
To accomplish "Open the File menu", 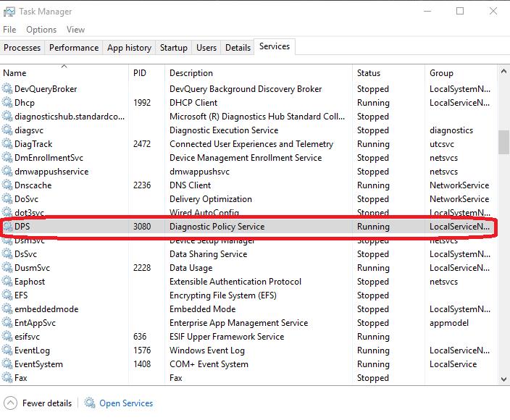I will 9,30.
